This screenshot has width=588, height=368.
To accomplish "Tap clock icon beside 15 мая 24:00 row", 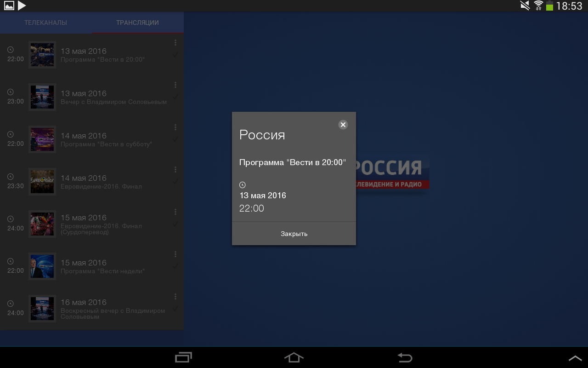I will (11, 219).
